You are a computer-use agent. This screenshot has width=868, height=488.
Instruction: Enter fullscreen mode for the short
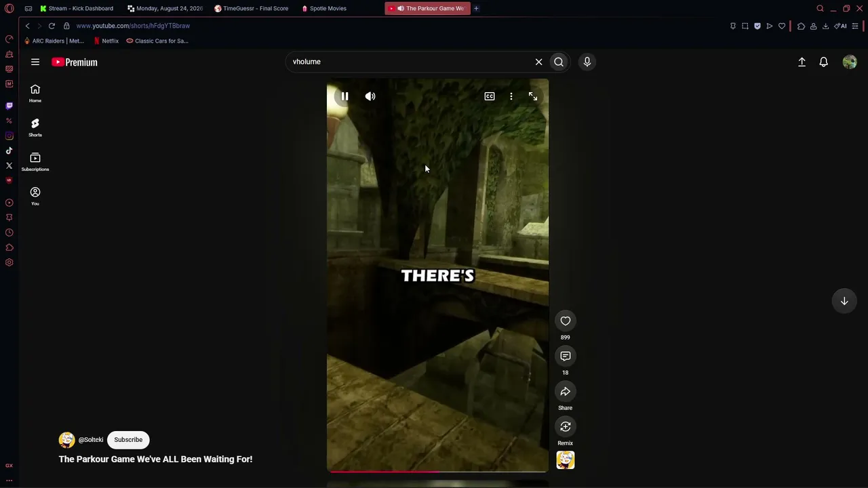533,96
